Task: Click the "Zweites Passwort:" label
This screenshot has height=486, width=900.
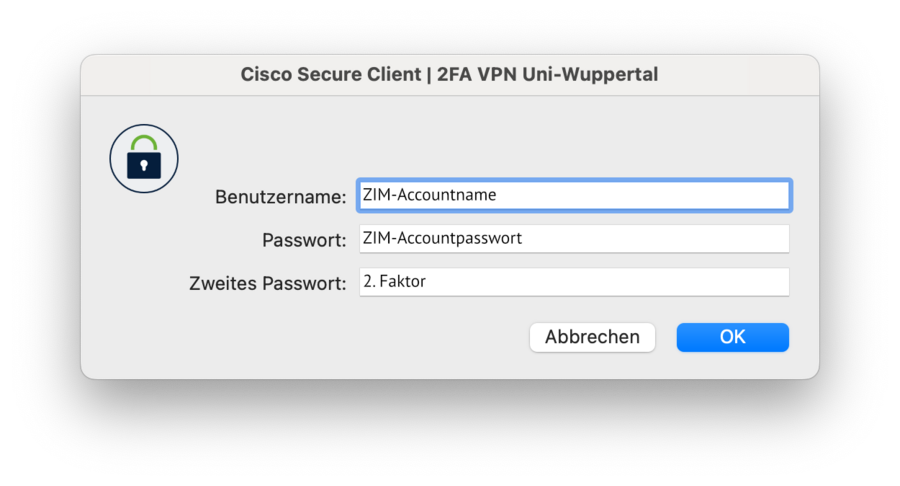Action: 268,283
